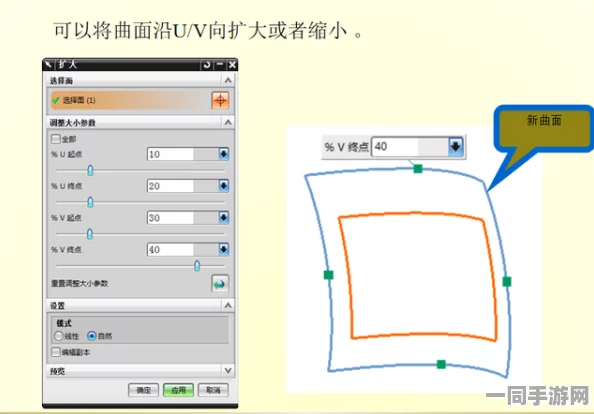Enable the 全部 checkbox
Screen dimensions: 594x414
(56, 139)
